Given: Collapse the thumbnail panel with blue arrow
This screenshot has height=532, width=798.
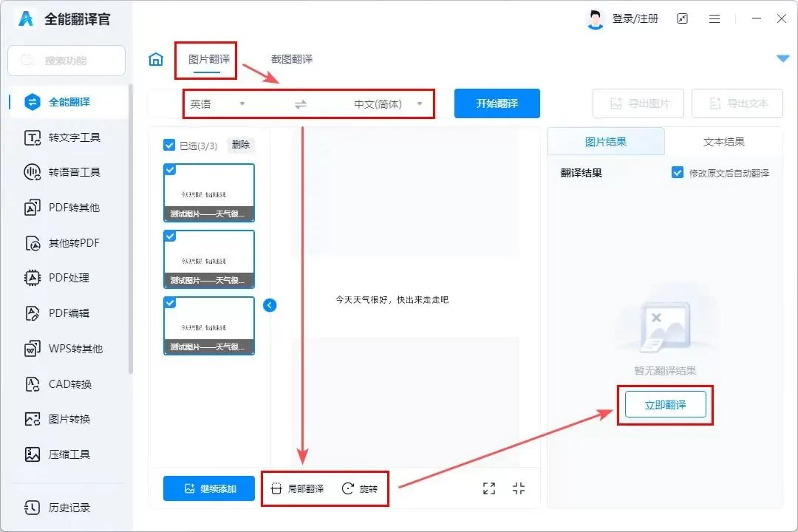Looking at the screenshot, I should 270,304.
